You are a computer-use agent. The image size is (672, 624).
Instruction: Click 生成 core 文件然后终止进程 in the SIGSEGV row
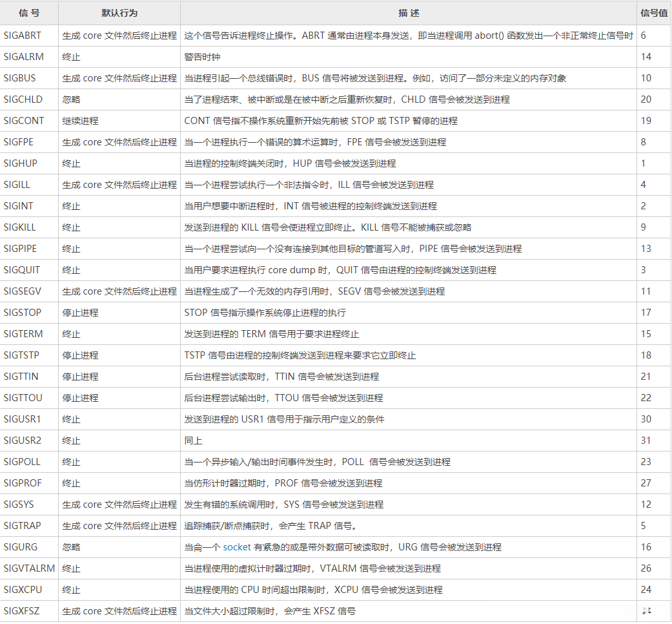[119, 291]
